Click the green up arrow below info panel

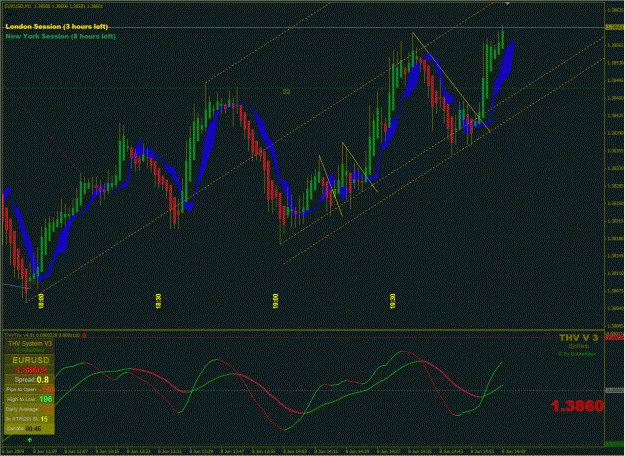[29, 440]
